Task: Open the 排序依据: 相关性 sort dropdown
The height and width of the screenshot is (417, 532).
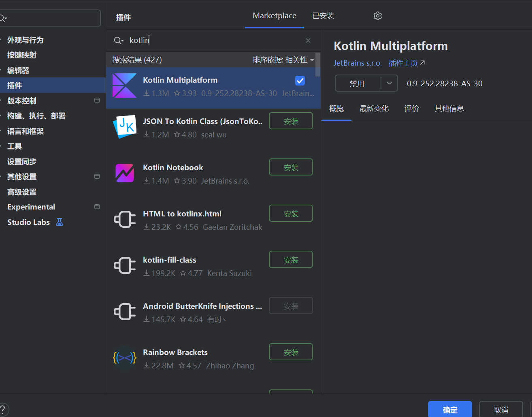Action: [x=283, y=60]
